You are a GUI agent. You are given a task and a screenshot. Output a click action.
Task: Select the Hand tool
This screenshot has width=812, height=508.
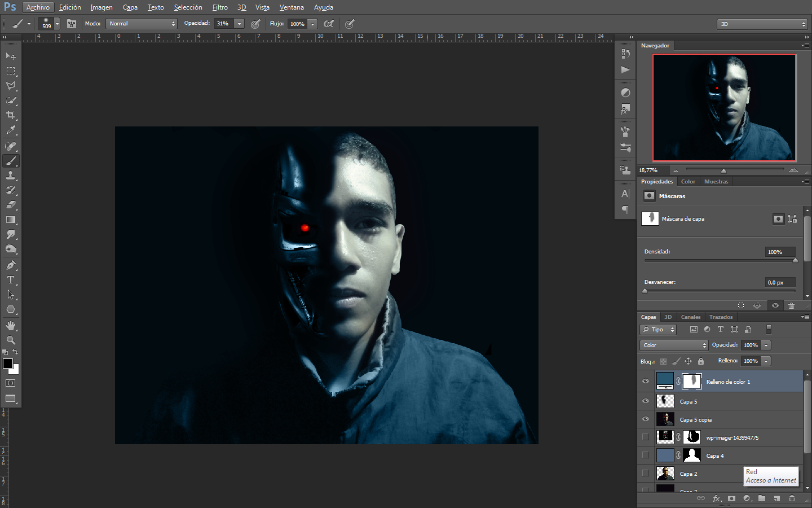point(11,326)
